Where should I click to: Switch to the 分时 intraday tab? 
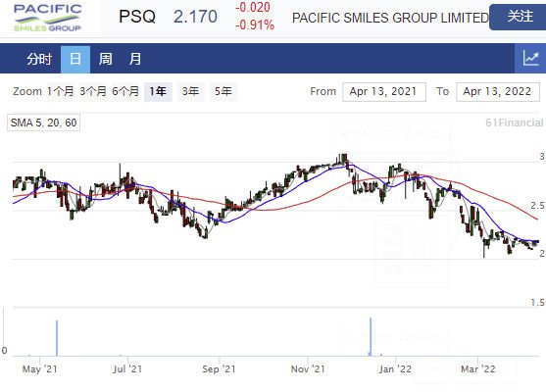(x=39, y=59)
